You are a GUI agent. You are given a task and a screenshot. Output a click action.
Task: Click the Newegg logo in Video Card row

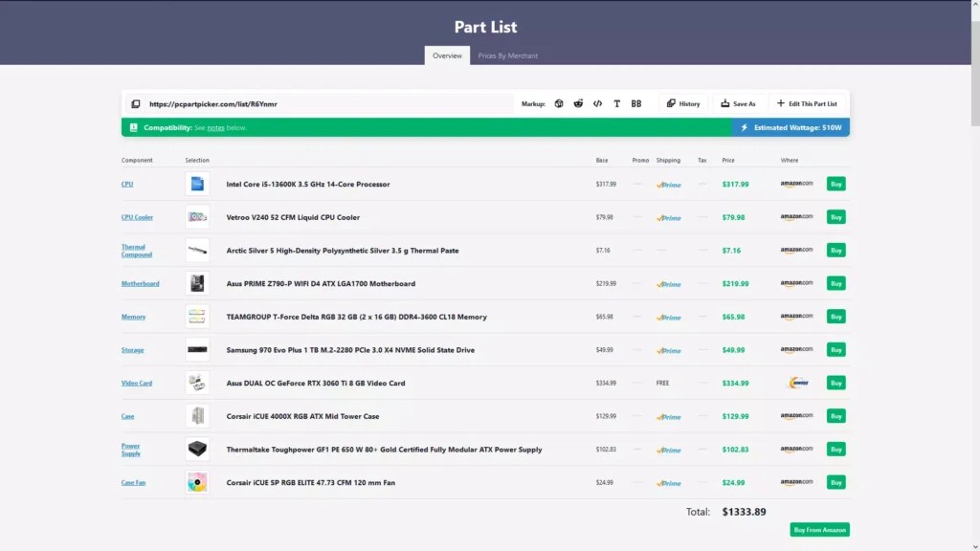pyautogui.click(x=799, y=383)
